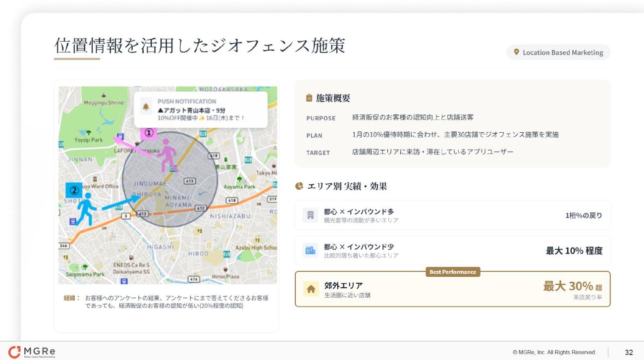Click the Location Based Marketing badge
The height and width of the screenshot is (360, 644).
(558, 52)
